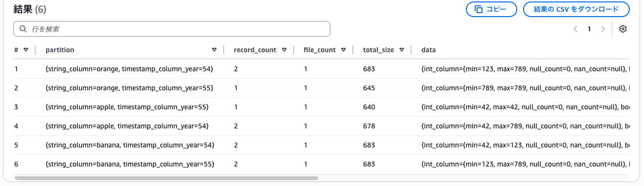
Task: Go to previous results page arrow
Action: [x=575, y=29]
